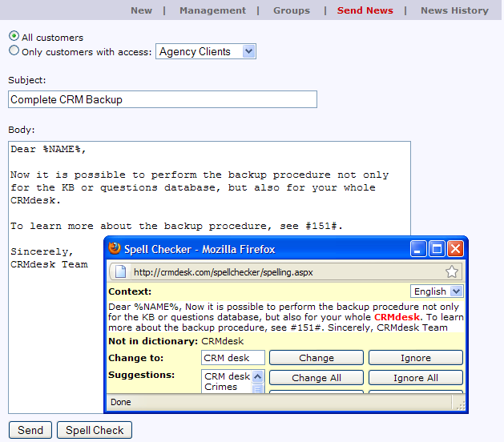Open the English language dropdown
The height and width of the screenshot is (442, 504).
(x=437, y=291)
